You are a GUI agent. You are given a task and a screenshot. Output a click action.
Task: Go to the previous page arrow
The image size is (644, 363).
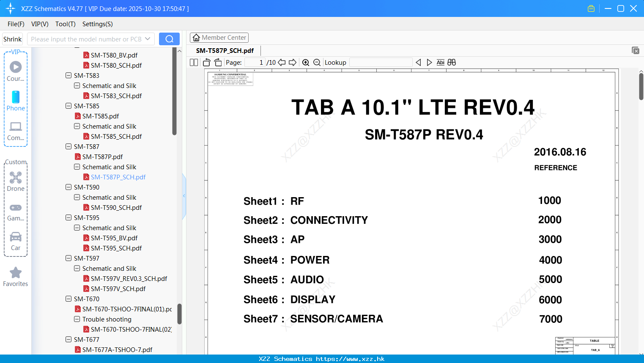[x=282, y=62]
